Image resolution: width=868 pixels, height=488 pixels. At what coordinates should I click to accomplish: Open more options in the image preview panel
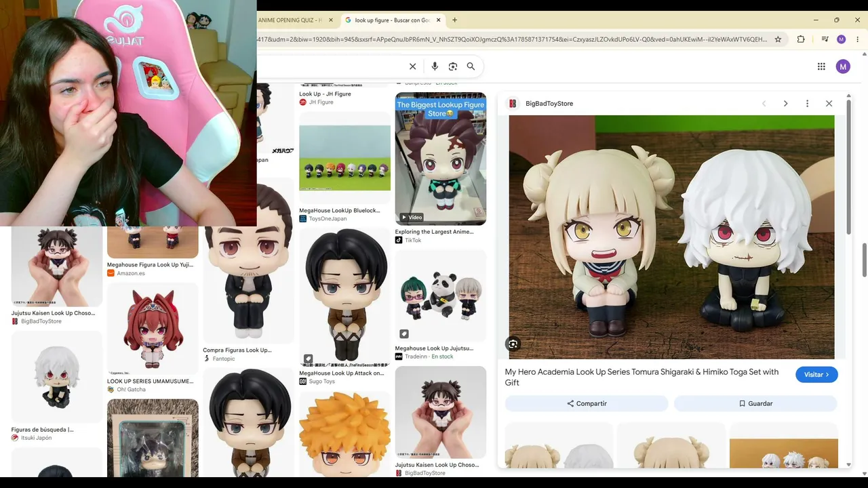pos(807,104)
